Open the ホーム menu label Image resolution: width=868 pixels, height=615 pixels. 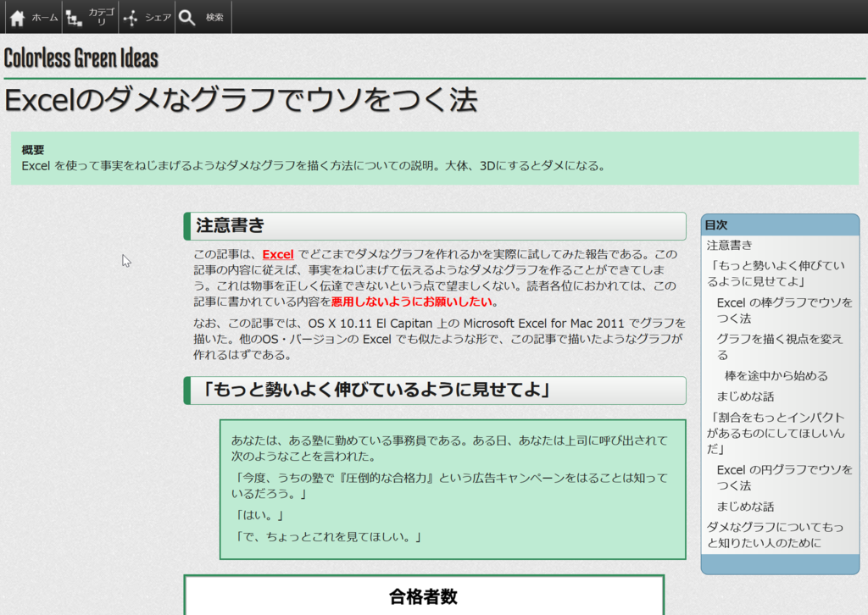pos(45,18)
